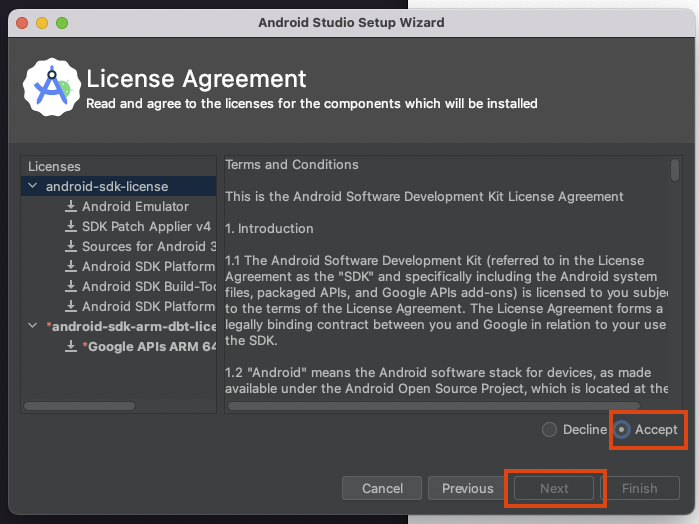This screenshot has height=524, width=699.
Task: Select the android-sdk-arm-dbt-license row
Action: click(x=119, y=326)
